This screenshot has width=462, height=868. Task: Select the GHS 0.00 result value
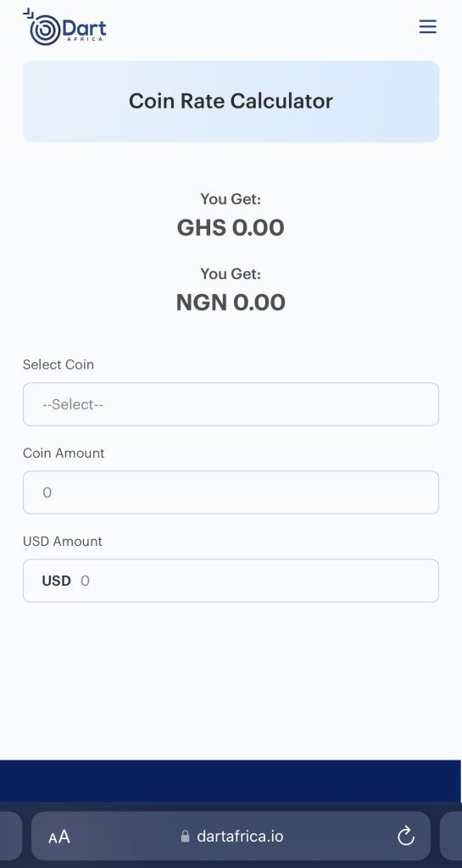231,227
